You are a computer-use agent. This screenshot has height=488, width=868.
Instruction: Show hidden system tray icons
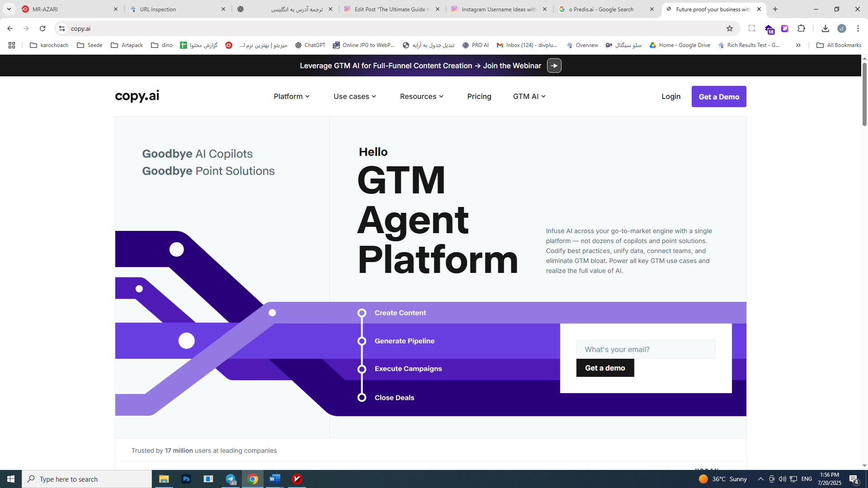point(761,479)
